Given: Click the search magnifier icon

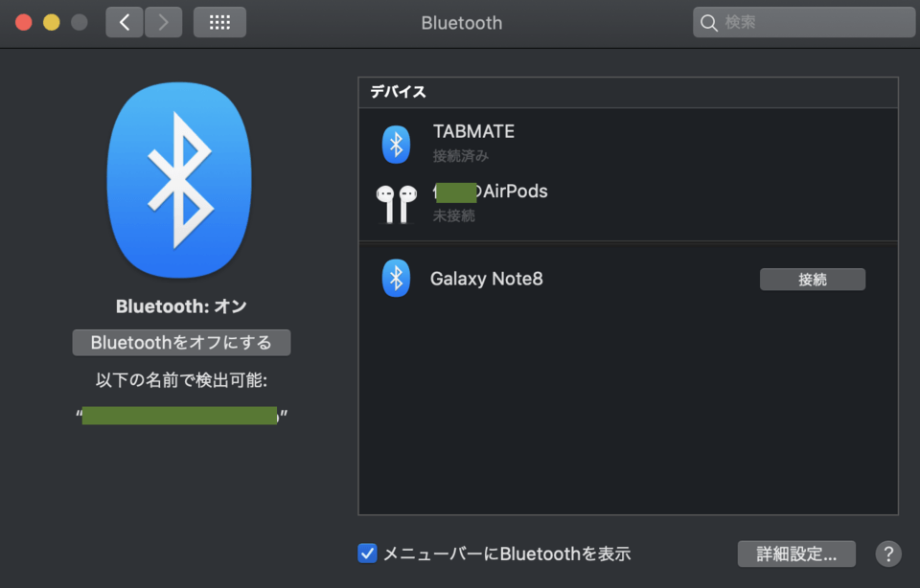Looking at the screenshot, I should point(709,23).
